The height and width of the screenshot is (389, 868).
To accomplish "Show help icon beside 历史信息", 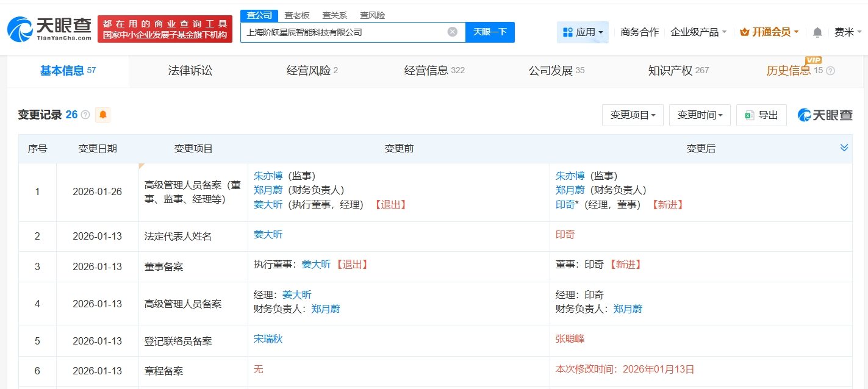I will 830,71.
